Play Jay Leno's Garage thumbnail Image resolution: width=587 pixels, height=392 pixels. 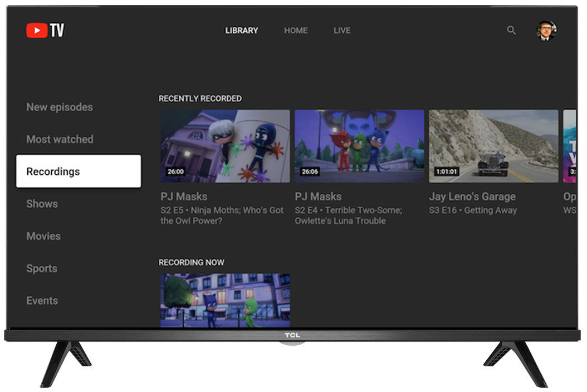coord(493,146)
